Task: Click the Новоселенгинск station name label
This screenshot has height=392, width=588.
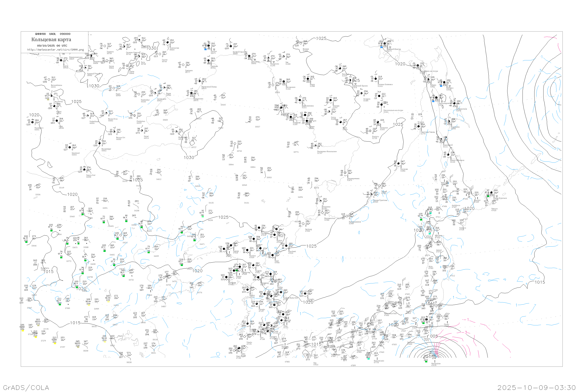Action: [76, 57]
